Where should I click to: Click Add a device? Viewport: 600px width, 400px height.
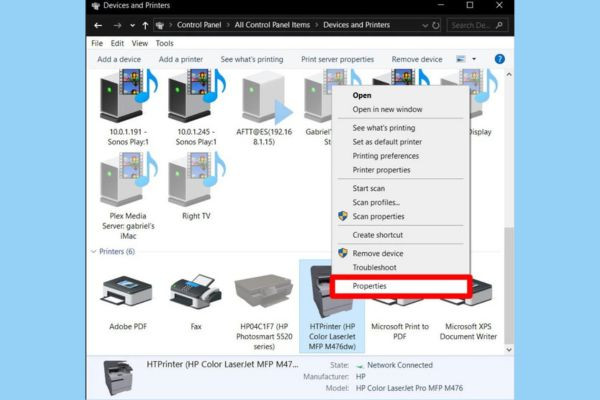pos(119,59)
